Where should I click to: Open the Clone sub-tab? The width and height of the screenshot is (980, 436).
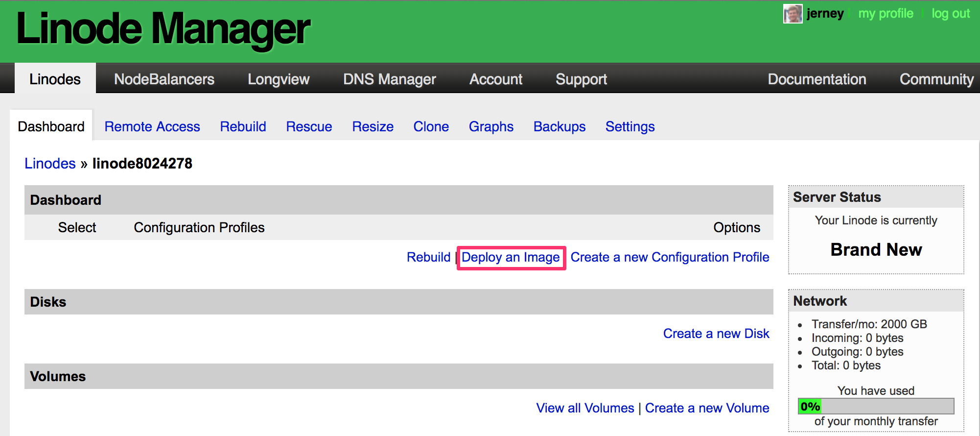[x=431, y=126]
